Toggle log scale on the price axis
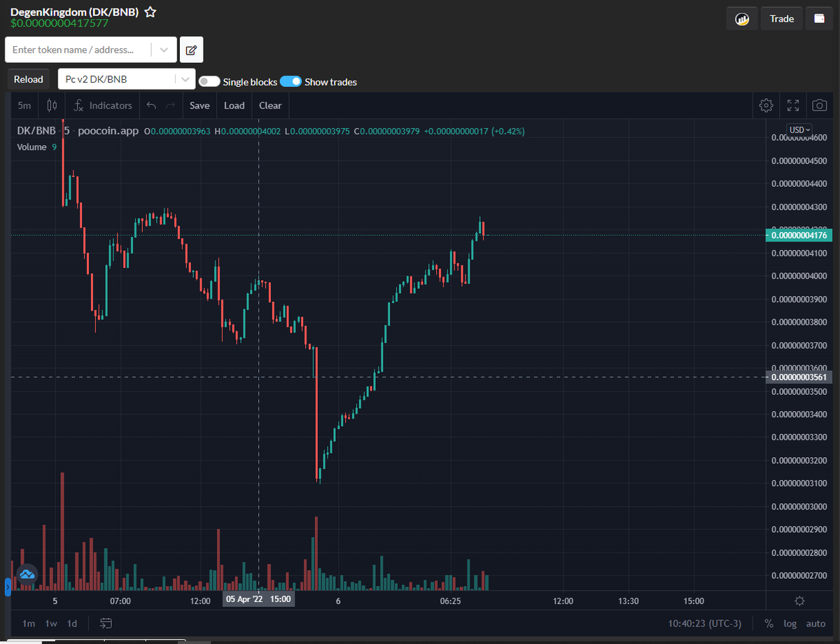 click(x=790, y=623)
